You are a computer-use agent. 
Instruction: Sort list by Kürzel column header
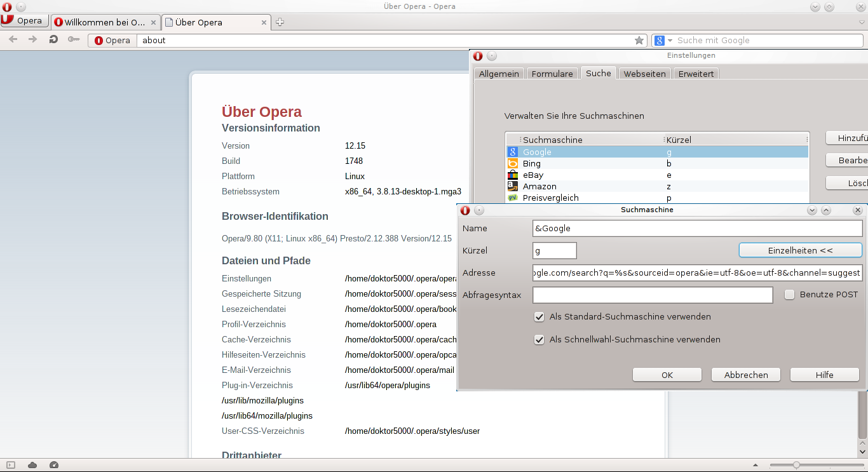click(736, 140)
